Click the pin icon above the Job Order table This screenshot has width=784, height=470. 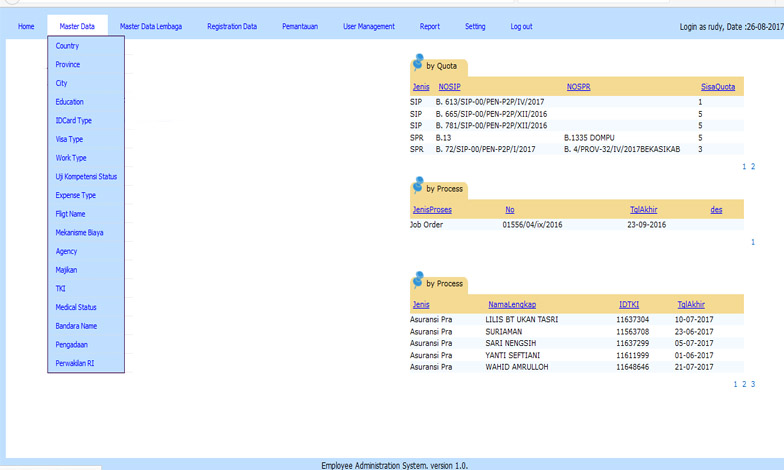tap(417, 184)
